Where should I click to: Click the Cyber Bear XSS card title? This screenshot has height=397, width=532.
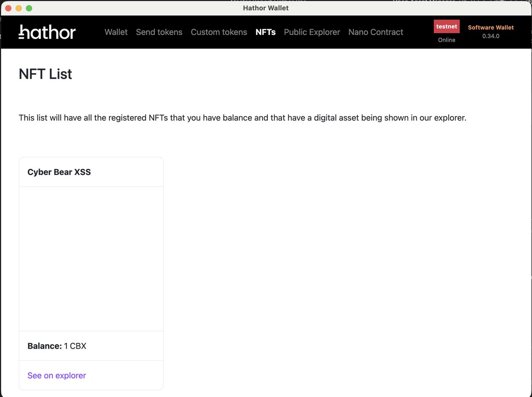(x=59, y=172)
